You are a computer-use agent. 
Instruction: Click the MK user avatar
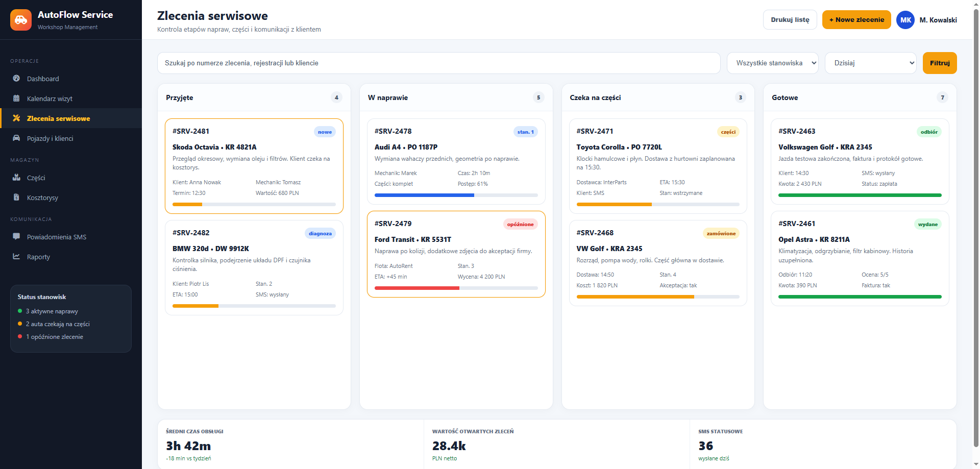click(905, 20)
